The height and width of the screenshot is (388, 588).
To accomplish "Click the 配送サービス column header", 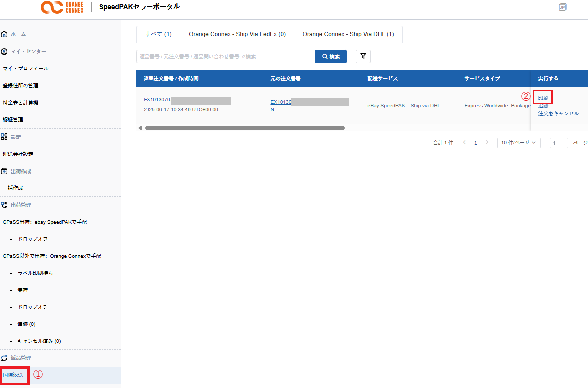I will pos(383,78).
